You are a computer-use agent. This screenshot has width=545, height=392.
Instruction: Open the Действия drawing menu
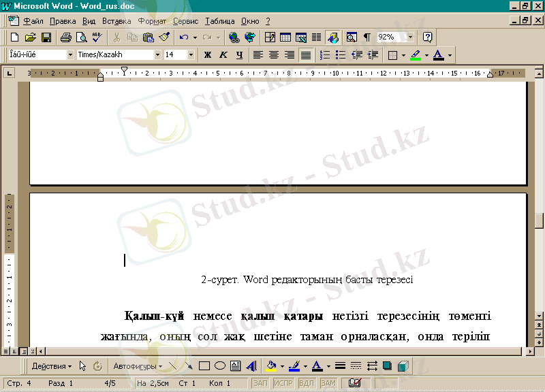tap(52, 366)
